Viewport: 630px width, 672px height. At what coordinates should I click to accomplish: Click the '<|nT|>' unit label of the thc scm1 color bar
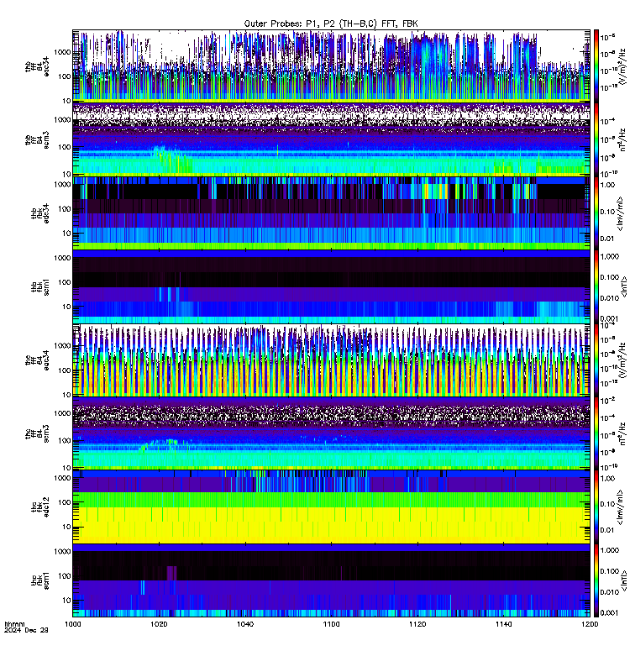[x=624, y=580]
